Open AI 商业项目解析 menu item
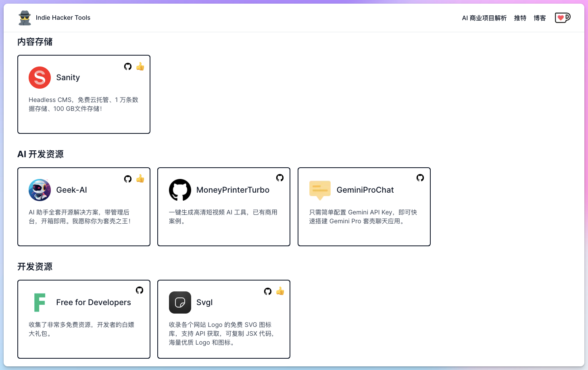The image size is (588, 370). (484, 18)
